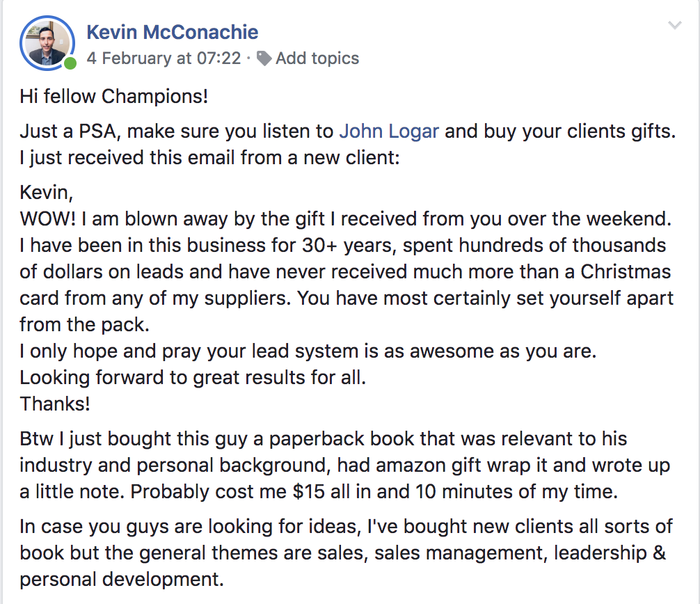Image resolution: width=700 pixels, height=604 pixels.
Task: Click the "Btw I just bought this guy" line
Action: pos(323,439)
